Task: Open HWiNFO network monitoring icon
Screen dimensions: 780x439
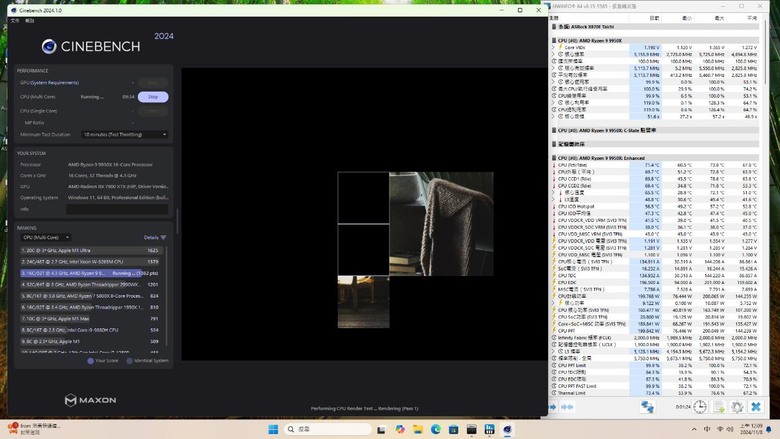Action: [x=647, y=407]
